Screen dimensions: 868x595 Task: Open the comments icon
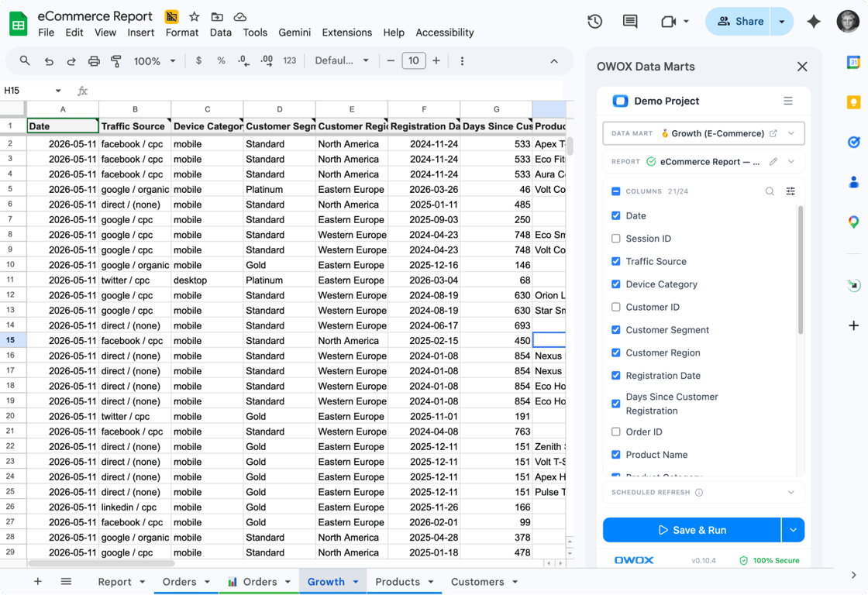[630, 22]
